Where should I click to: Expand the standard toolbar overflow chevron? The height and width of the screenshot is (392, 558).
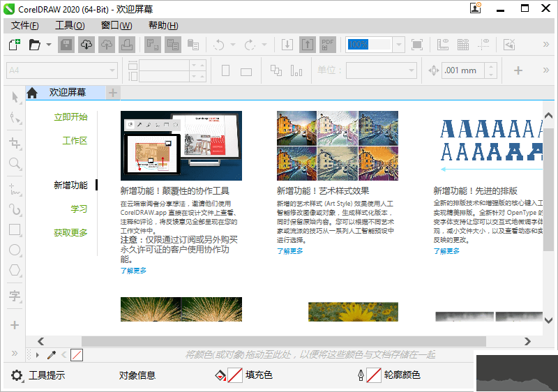[x=546, y=45]
